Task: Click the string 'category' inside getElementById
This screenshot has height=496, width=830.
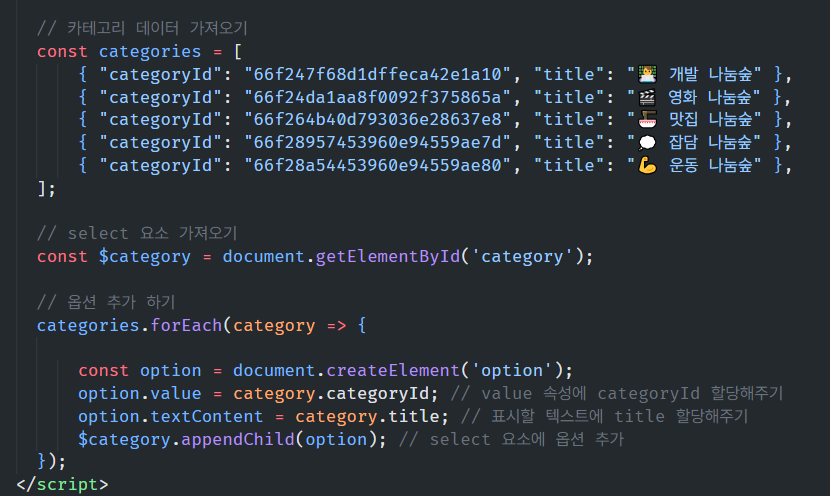Action: (522, 257)
